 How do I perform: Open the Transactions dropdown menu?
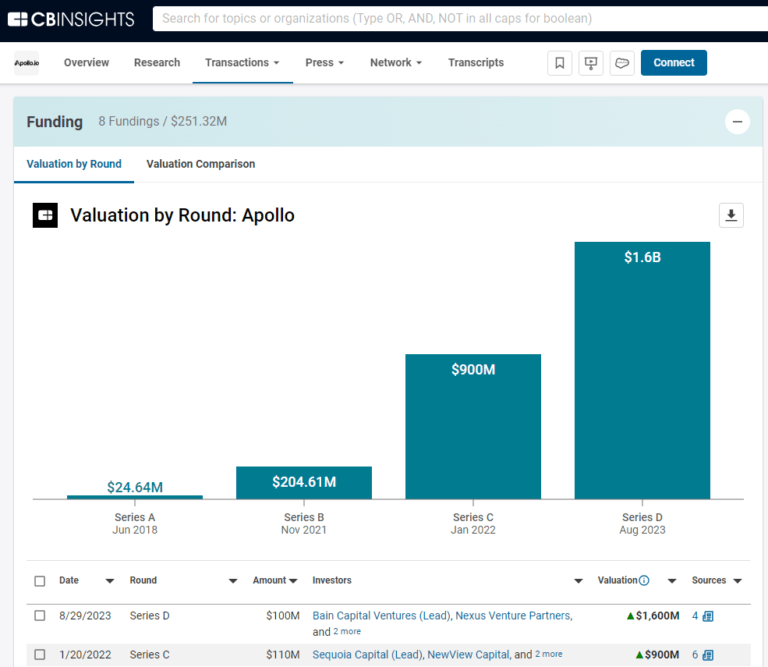tap(242, 63)
